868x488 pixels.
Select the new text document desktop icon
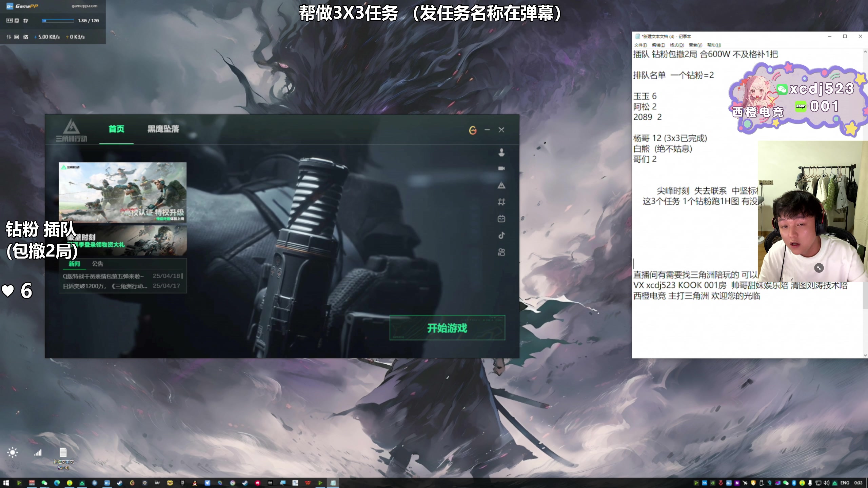[x=63, y=458]
